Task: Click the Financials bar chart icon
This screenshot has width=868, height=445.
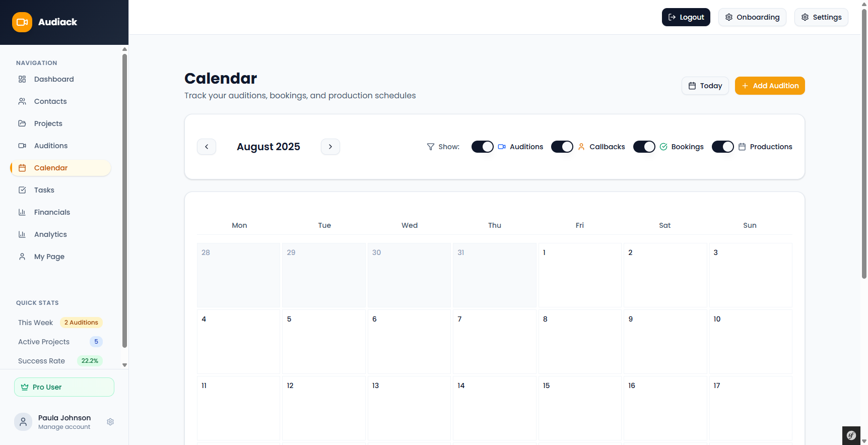Action: click(x=22, y=212)
